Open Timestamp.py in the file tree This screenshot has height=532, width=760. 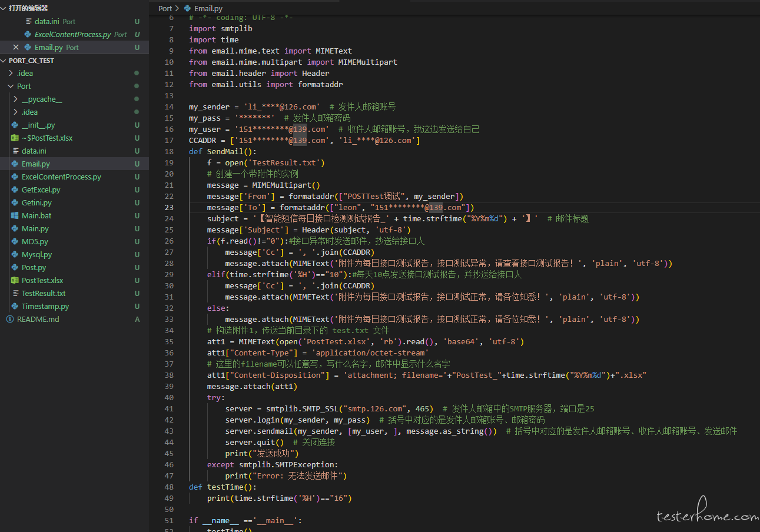(x=45, y=307)
